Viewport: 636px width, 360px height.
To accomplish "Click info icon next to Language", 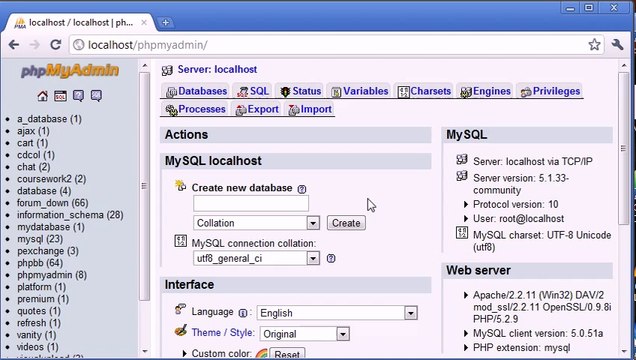I will (x=243, y=313).
